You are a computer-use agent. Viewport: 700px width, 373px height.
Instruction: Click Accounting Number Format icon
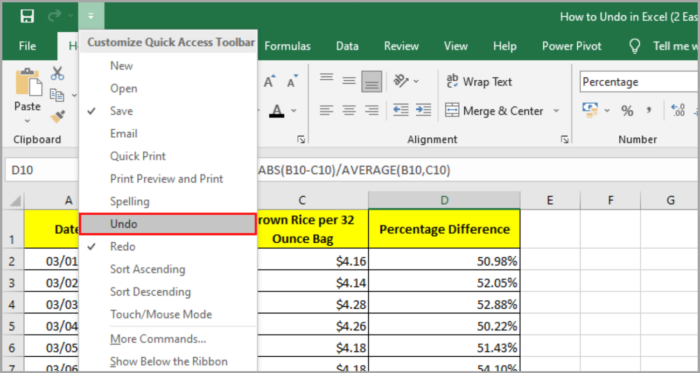click(x=590, y=111)
